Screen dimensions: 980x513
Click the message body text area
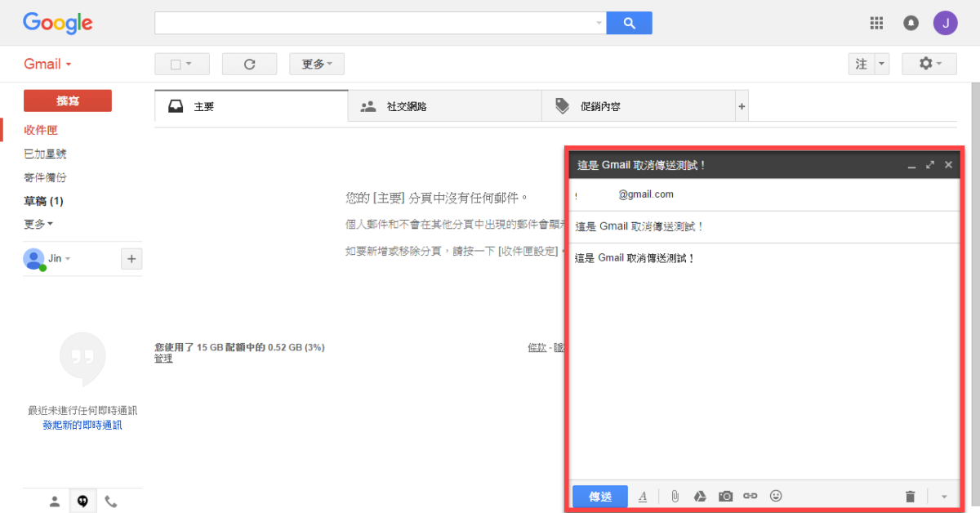pyautogui.click(x=764, y=361)
